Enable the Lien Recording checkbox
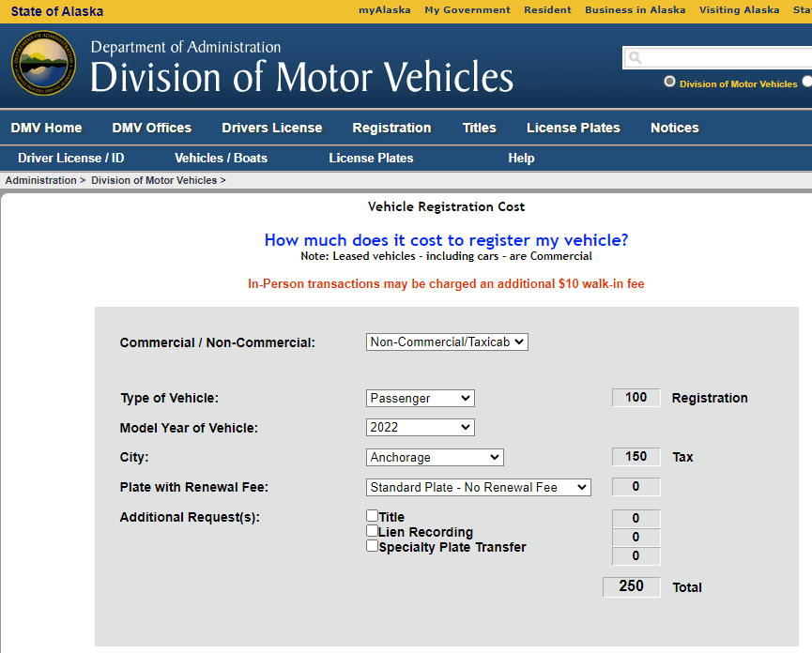The width and height of the screenshot is (812, 653). click(x=372, y=530)
